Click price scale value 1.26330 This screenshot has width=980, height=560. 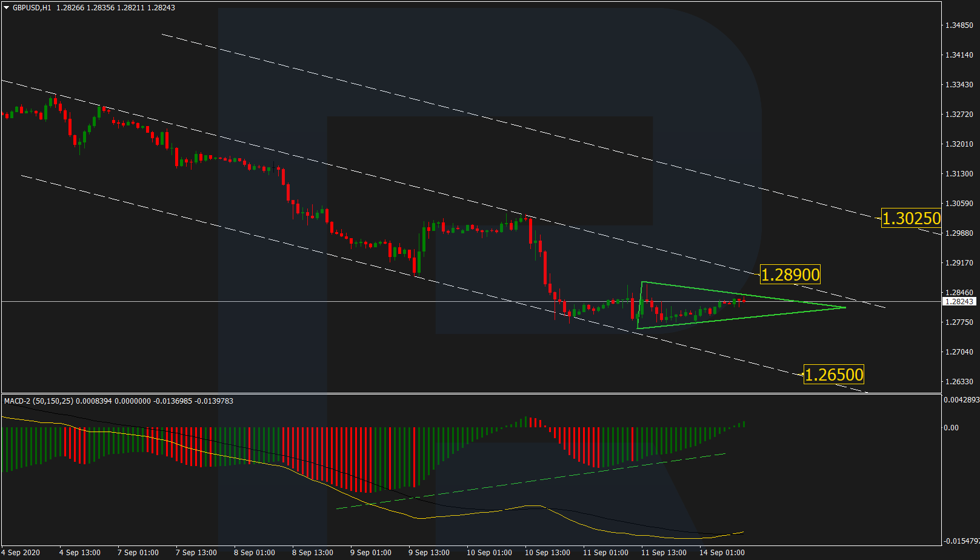pyautogui.click(x=959, y=382)
